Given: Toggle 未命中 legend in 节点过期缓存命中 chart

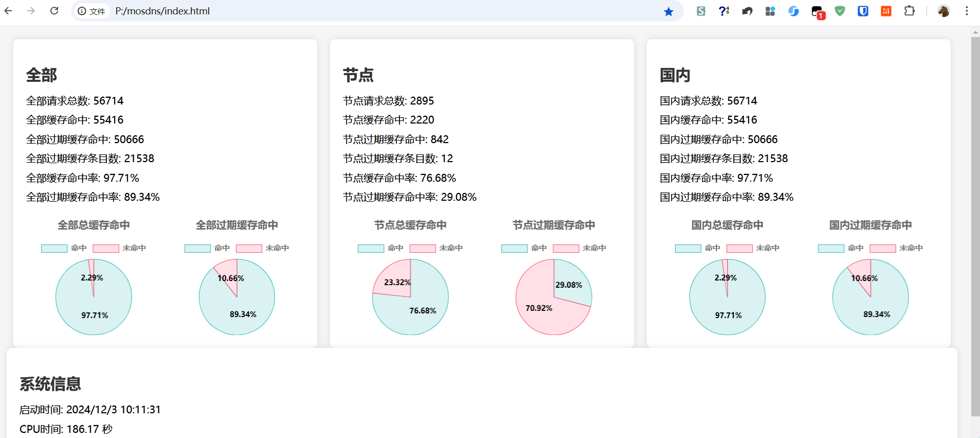Looking at the screenshot, I should (579, 248).
